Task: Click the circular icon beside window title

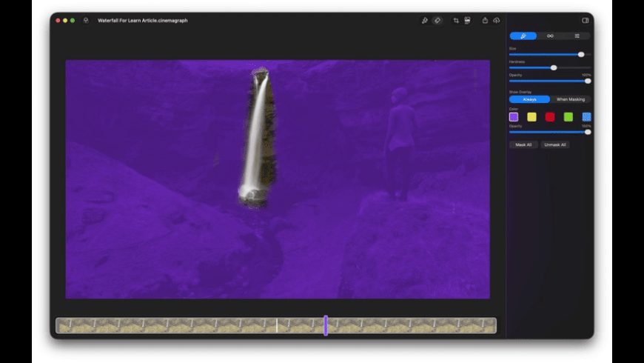Action: [86, 21]
